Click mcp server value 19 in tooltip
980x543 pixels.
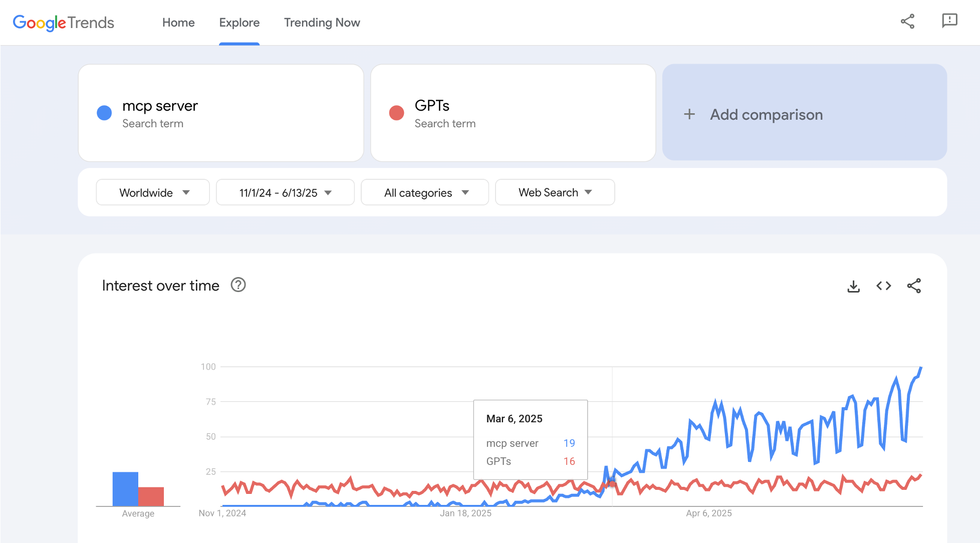569,443
